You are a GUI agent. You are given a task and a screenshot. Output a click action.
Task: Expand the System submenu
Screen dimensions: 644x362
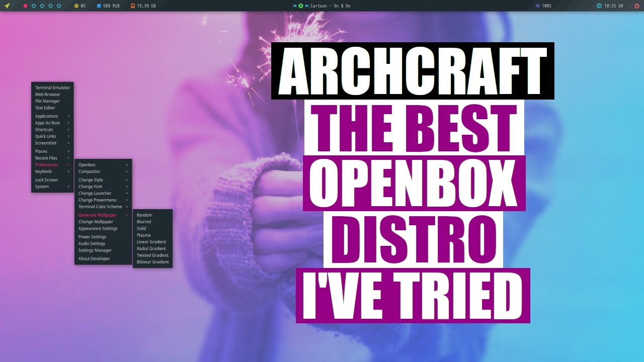coord(52,187)
